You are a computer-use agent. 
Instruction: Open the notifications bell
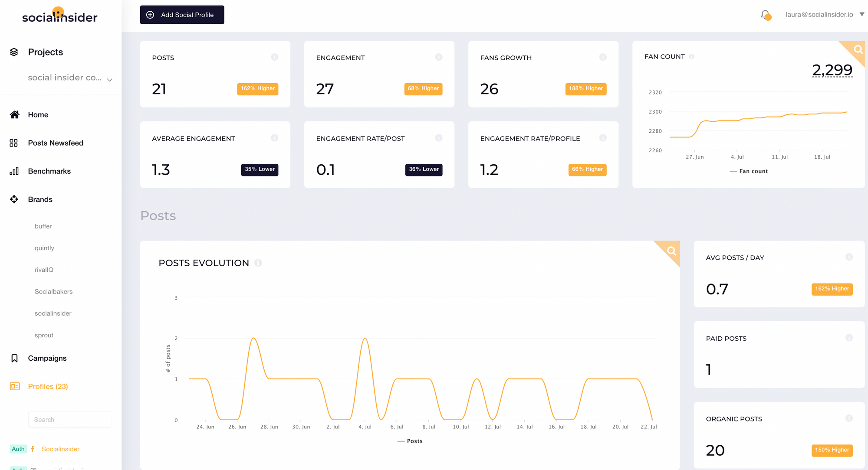(x=766, y=15)
